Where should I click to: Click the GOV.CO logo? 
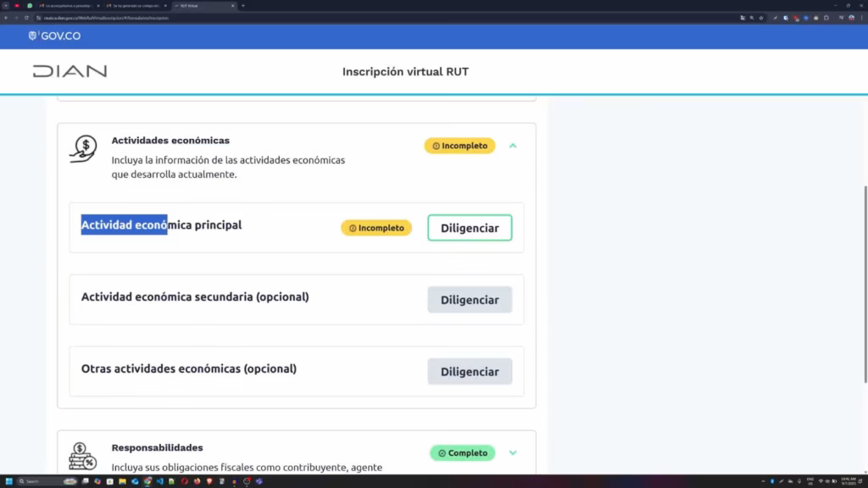click(54, 36)
